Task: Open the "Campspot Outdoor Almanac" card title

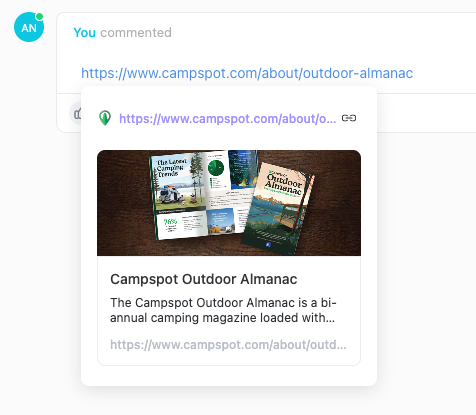Action: (x=204, y=279)
